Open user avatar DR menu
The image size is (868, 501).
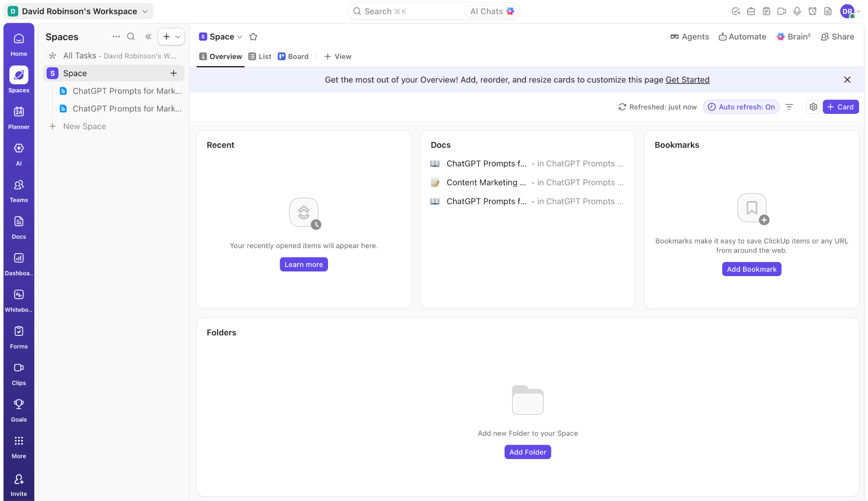(850, 11)
